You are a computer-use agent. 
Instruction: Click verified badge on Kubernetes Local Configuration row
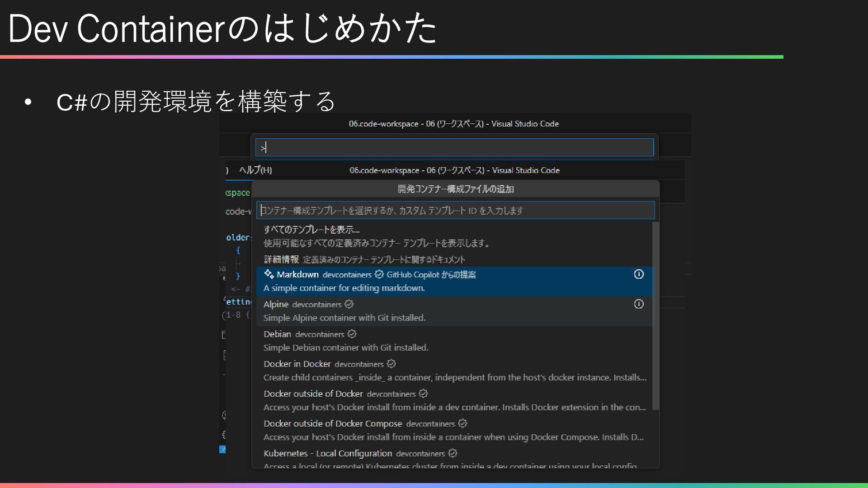pyautogui.click(x=453, y=453)
